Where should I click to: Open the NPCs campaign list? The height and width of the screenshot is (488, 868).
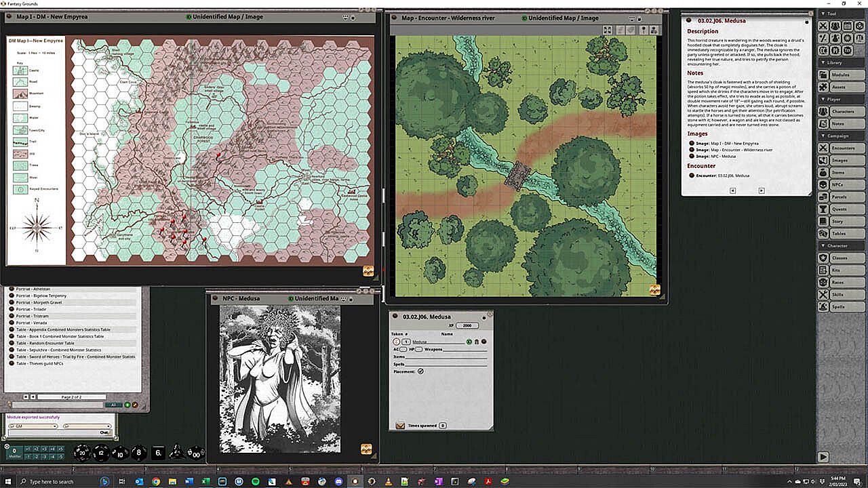pos(838,184)
